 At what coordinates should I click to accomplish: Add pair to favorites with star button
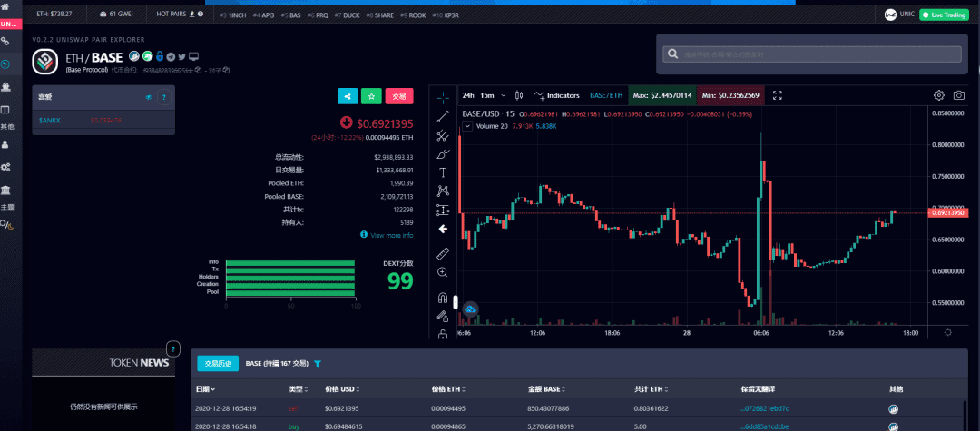pos(371,96)
